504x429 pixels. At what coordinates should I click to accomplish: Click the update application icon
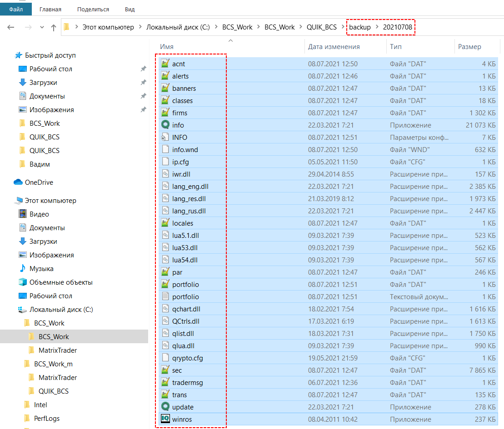point(165,407)
